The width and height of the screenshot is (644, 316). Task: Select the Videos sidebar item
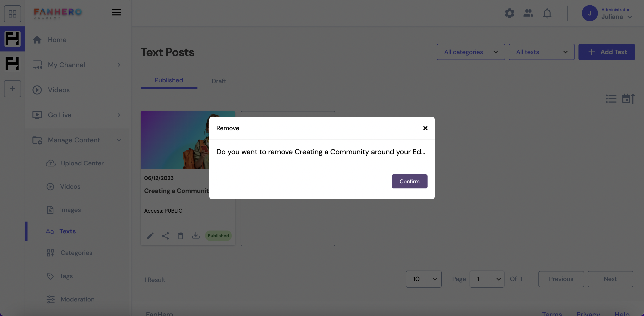[58, 90]
